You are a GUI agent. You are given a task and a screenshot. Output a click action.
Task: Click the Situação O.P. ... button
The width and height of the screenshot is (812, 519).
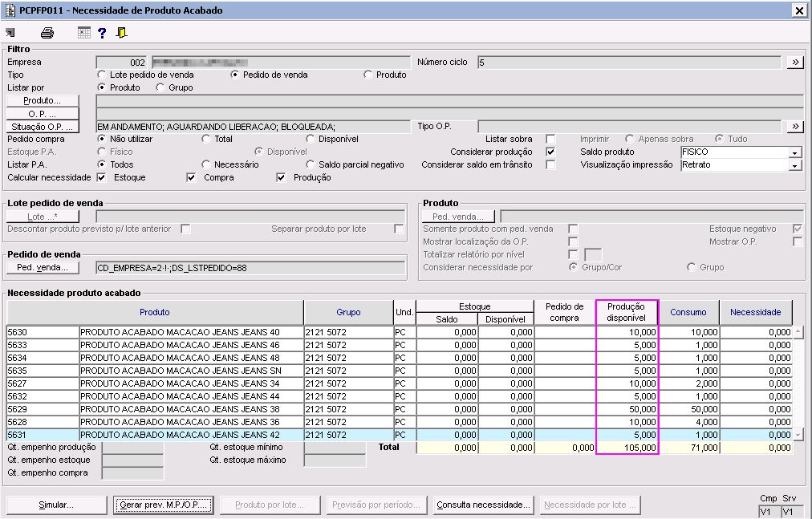(x=43, y=127)
